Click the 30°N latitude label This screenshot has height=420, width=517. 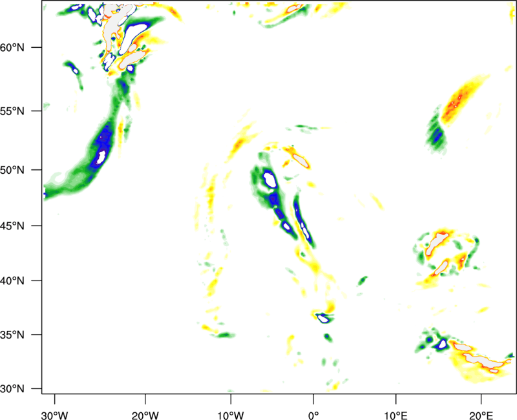12,389
